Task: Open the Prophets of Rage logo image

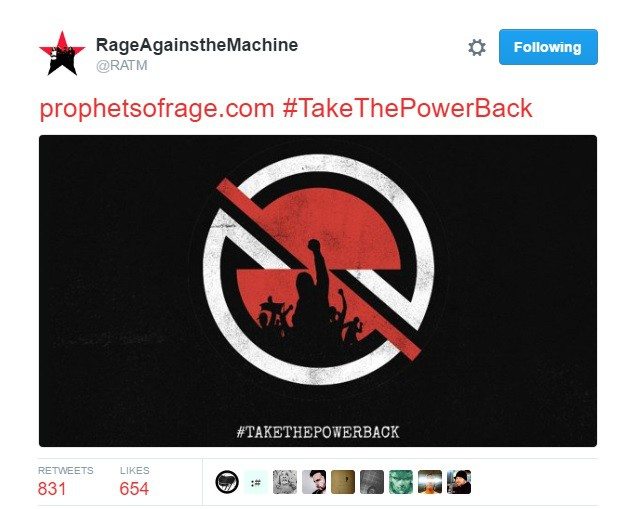Action: pos(318,291)
